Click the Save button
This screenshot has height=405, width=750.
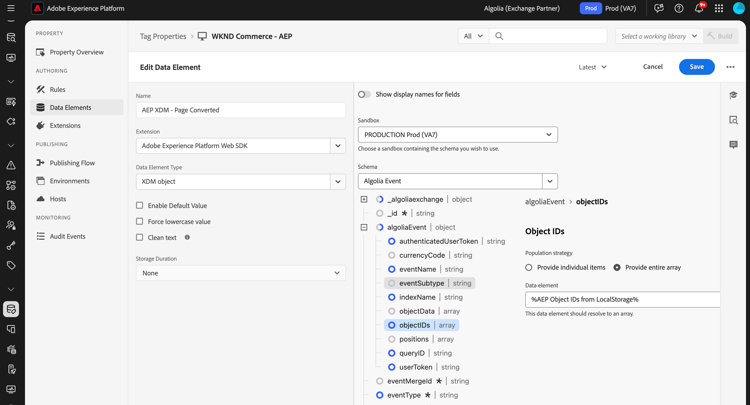coord(696,67)
